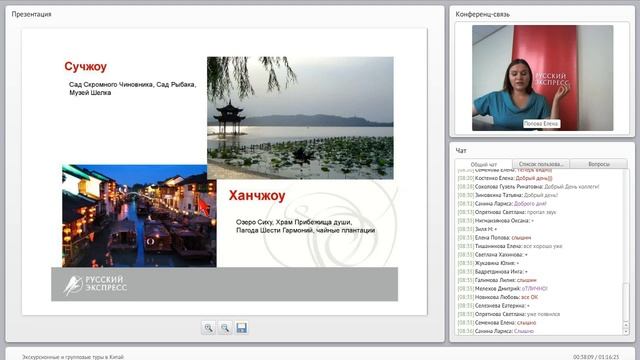The image size is (640, 360).
Task: Click the Попова Елена name label
Action: (x=541, y=124)
